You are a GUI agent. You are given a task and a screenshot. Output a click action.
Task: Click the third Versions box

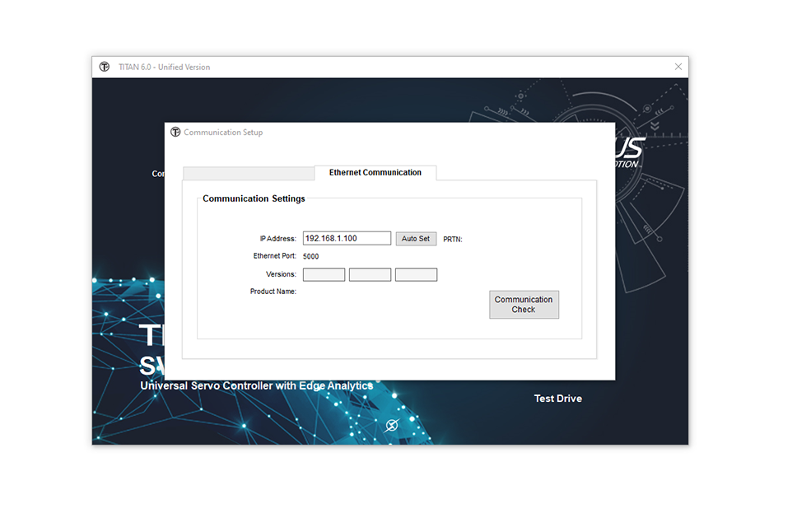point(416,274)
